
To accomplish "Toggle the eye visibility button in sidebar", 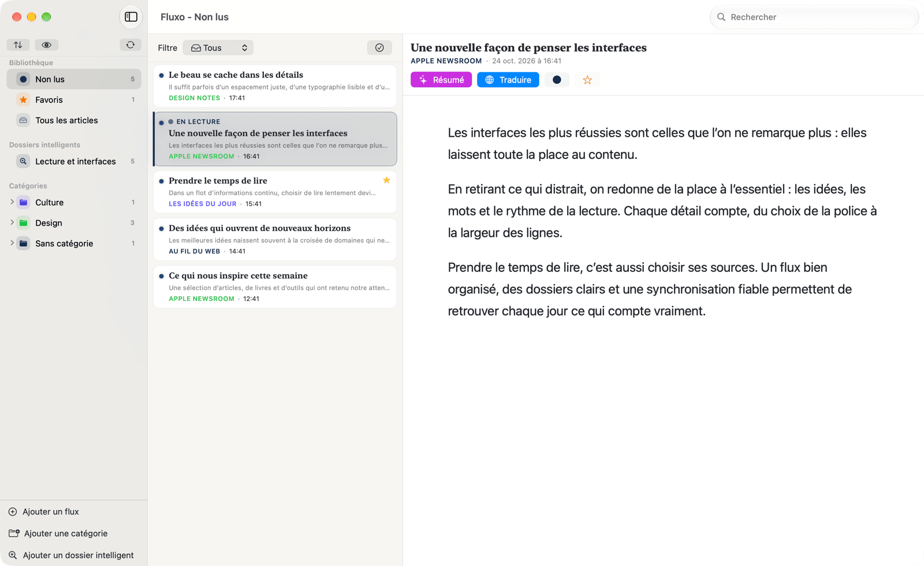I will tap(47, 44).
